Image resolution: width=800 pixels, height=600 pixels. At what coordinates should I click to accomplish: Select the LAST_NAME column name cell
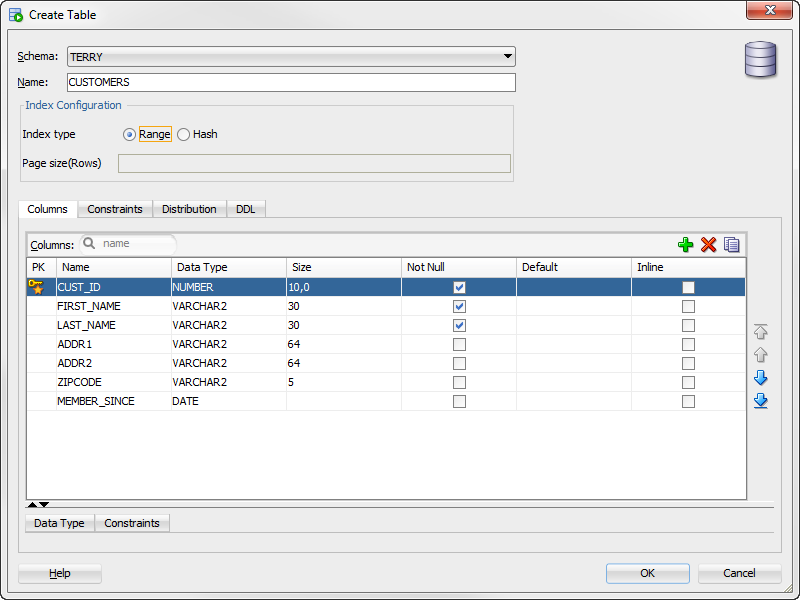coord(113,325)
